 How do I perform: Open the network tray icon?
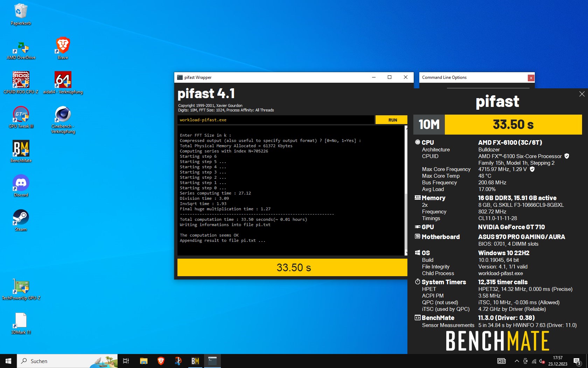(x=534, y=361)
